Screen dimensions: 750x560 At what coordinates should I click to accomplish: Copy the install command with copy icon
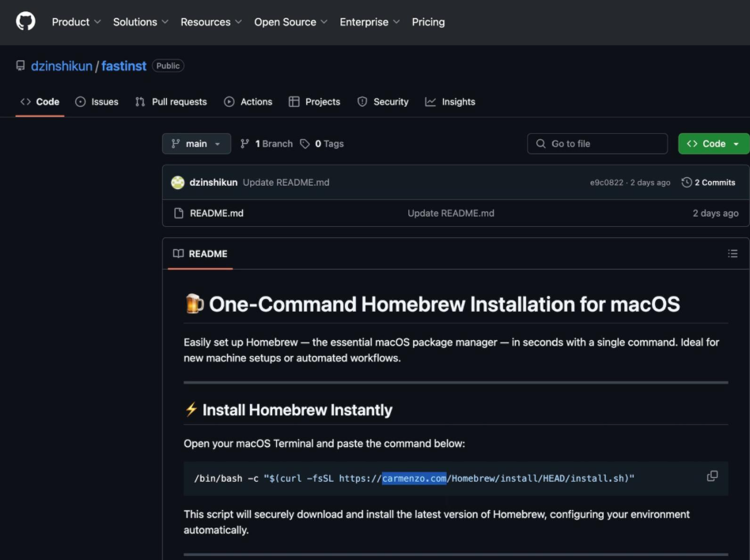click(x=712, y=476)
